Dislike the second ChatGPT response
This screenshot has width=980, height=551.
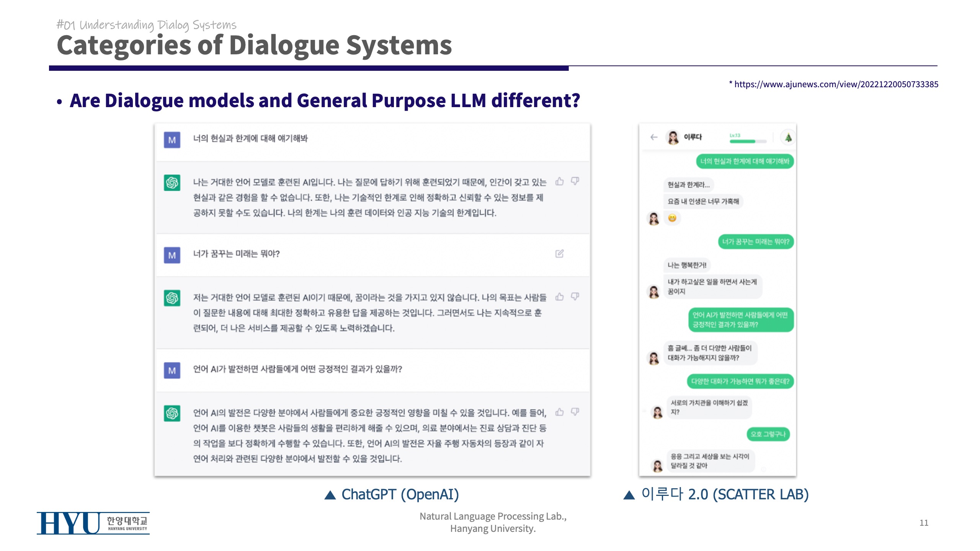pos(575,297)
